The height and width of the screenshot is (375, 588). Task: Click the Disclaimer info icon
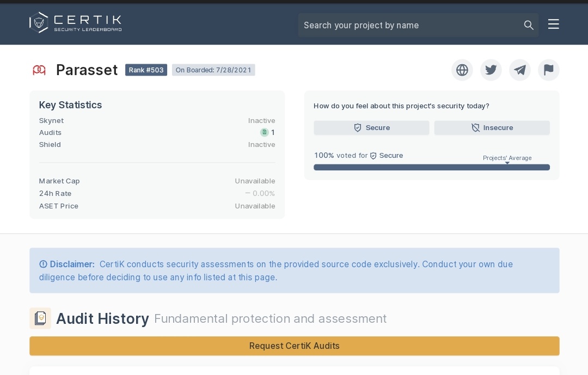point(43,264)
